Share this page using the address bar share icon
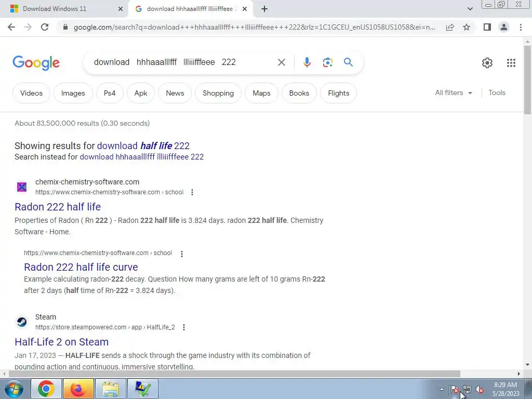This screenshot has width=532, height=399. pos(450,27)
